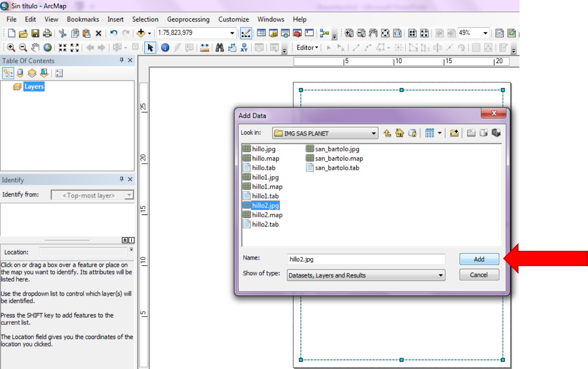Click the Cut scissors icon
This screenshot has height=369, width=588.
[x=62, y=33]
